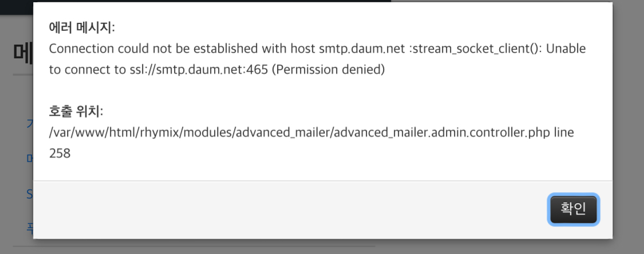Image resolution: width=644 pixels, height=254 pixels.
Task: Click the gray dialog footer bar
Action: tap(286, 209)
